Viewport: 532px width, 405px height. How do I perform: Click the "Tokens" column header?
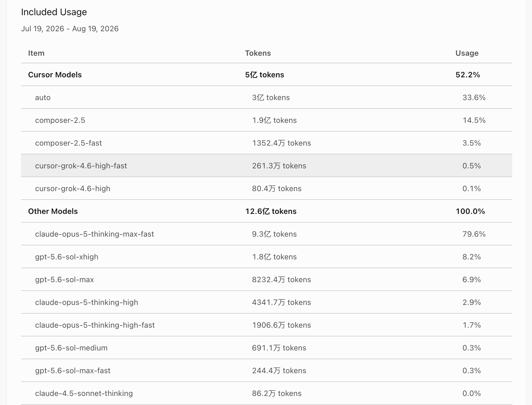258,53
